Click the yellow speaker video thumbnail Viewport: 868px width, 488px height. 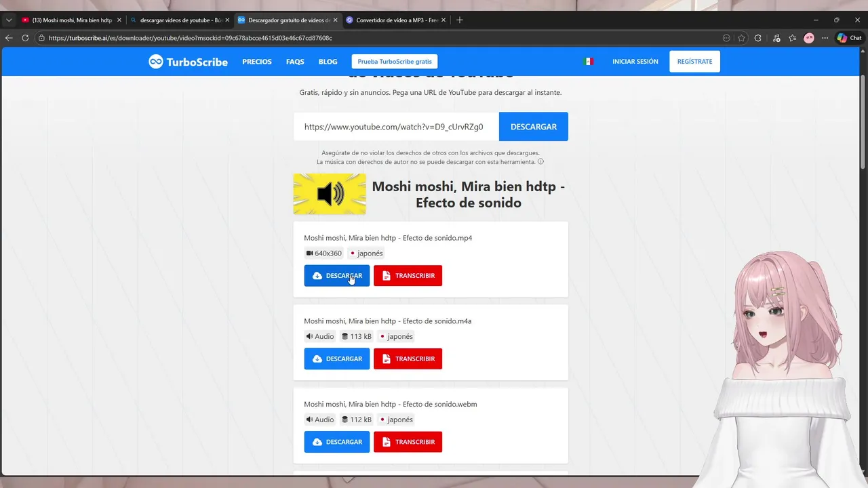(330, 194)
